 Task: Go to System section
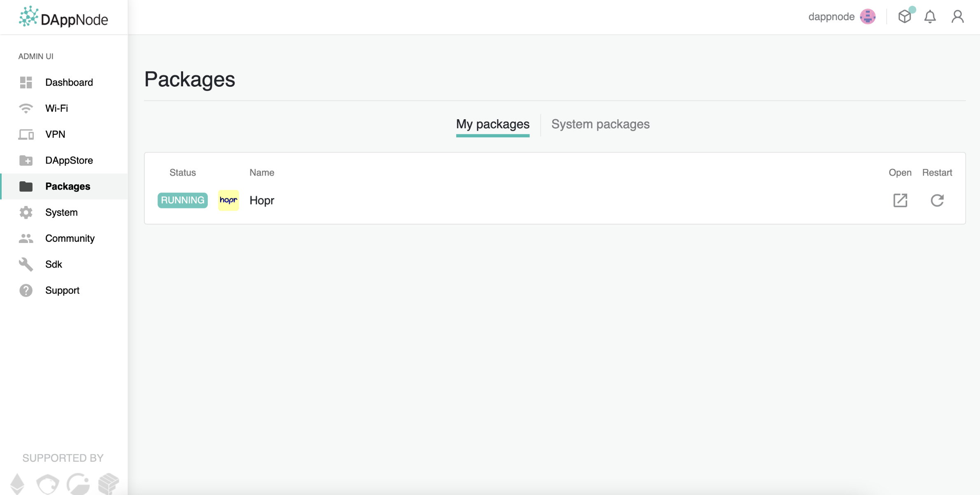tap(61, 213)
